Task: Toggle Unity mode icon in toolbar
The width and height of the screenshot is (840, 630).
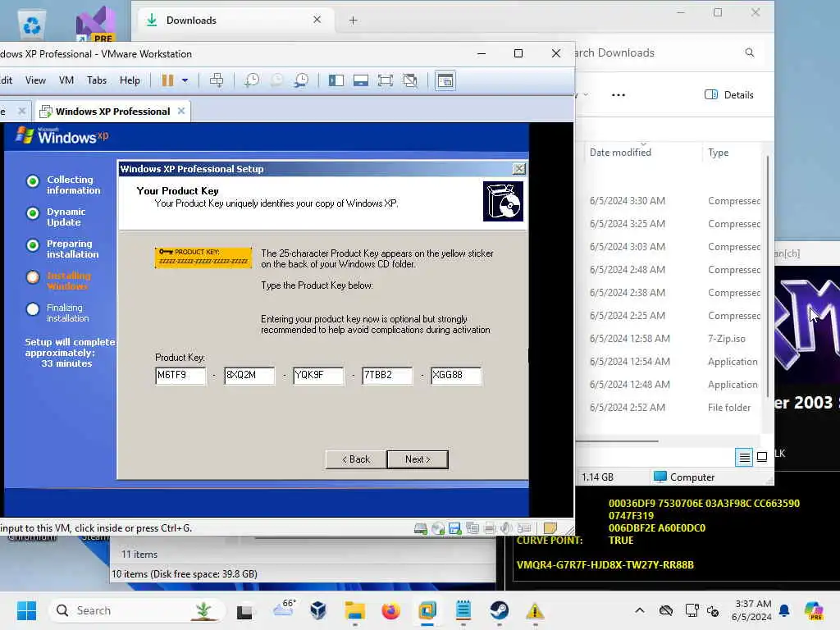Action: (x=410, y=81)
